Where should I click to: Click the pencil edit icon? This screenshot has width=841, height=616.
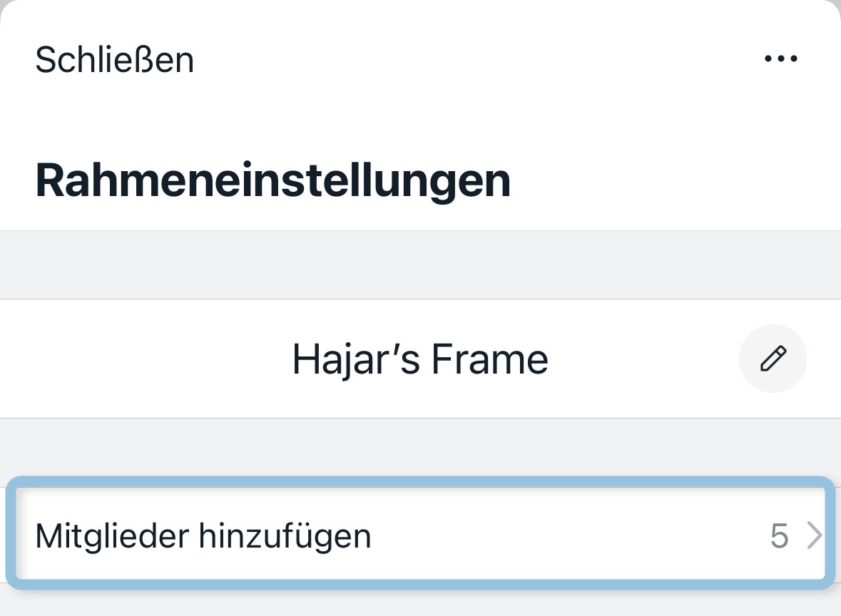point(773,359)
